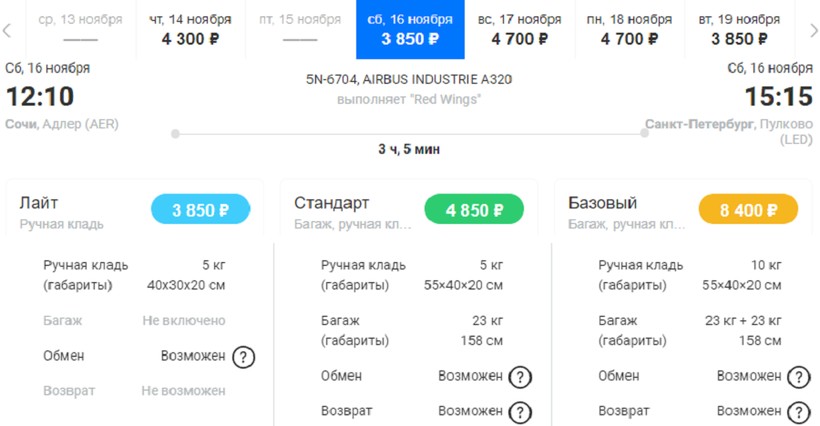Viewport: 820px width, 426px height.
Task: Click help icon next to Базовый Возврат
Action: click(x=797, y=412)
